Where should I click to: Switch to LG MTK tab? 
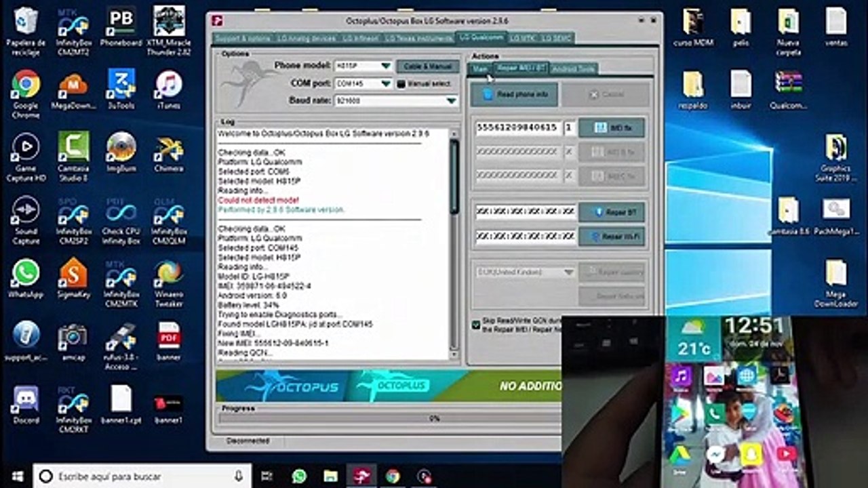[523, 39]
